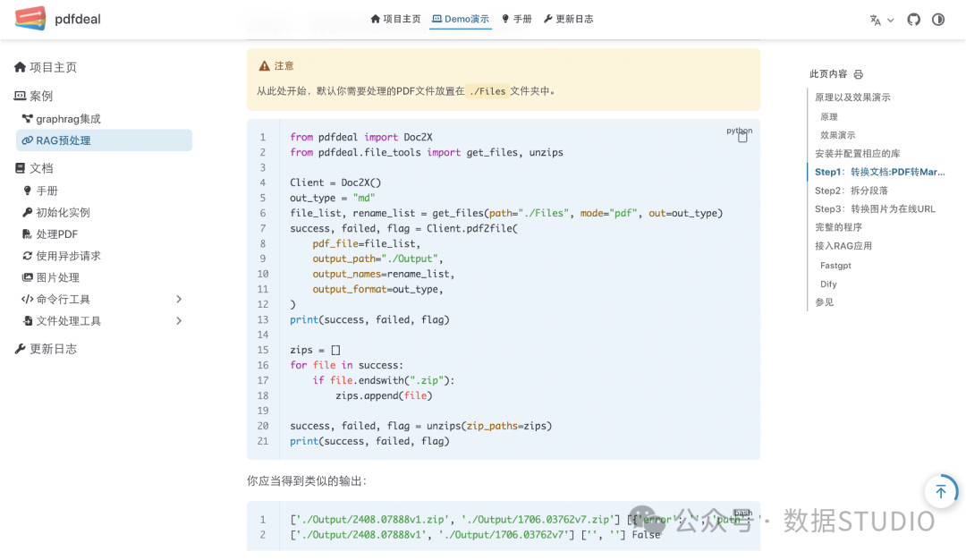Screen dimensions: 966x560
Task: Open 处理PDF in the sidebar
Action: pyautogui.click(x=50, y=234)
